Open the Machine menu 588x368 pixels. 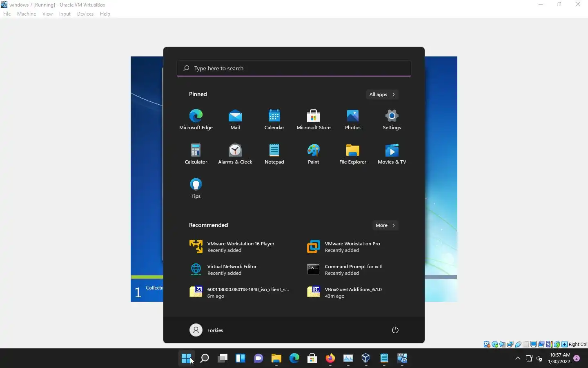[x=27, y=14]
